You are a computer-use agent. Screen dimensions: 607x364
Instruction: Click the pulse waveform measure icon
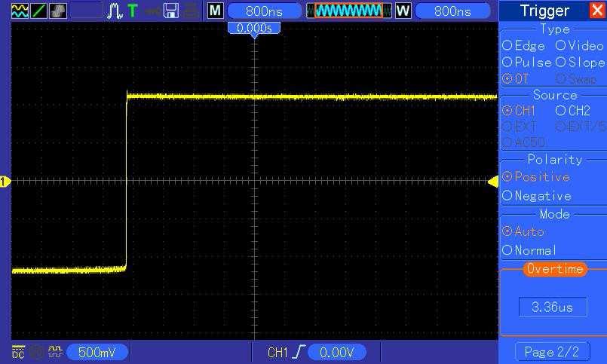115,11
